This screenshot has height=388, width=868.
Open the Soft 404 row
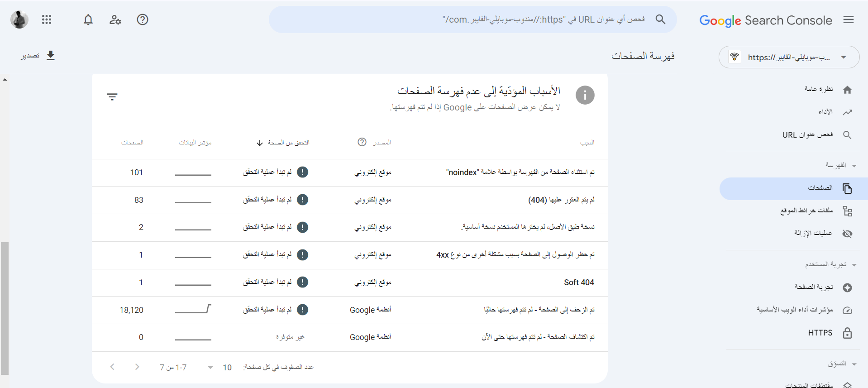tap(350, 283)
